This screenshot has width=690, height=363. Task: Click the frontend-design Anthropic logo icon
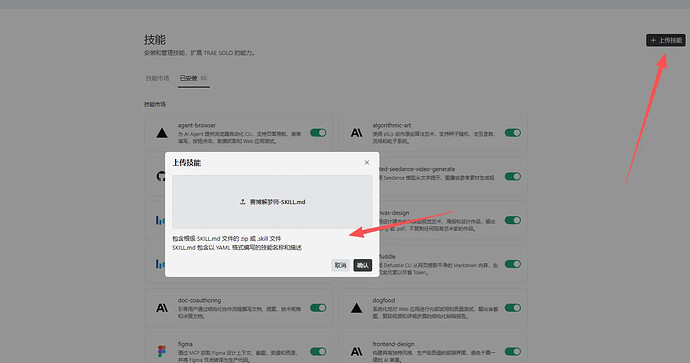tap(356, 351)
